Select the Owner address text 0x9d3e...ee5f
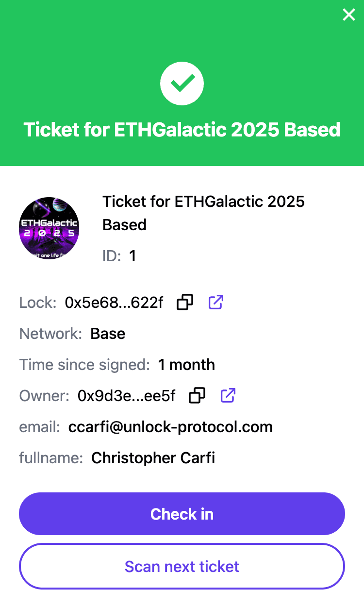The image size is (364, 607). point(127,396)
